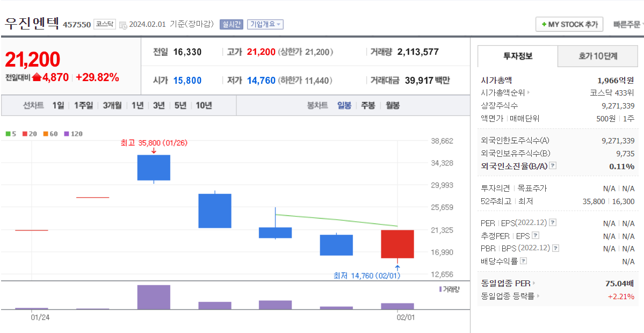Screen dimensions: 644x333
Task: Toggle the 120-day moving average legend
Action: point(74,134)
